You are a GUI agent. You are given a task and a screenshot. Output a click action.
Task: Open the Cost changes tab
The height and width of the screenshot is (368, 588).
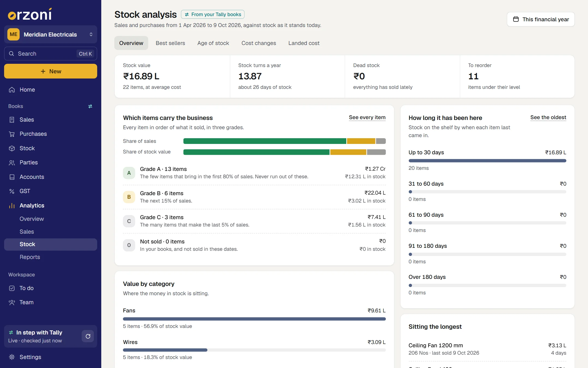(259, 43)
